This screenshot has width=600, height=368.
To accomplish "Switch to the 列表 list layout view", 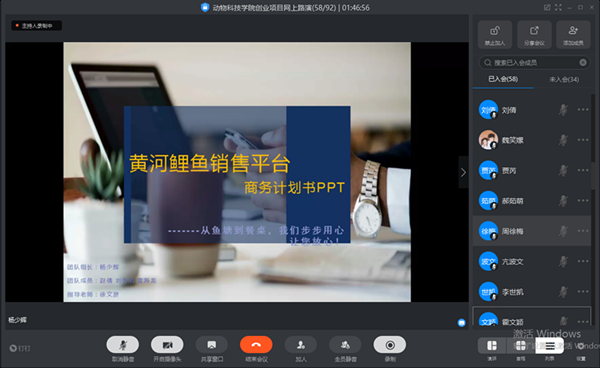I will (x=550, y=346).
